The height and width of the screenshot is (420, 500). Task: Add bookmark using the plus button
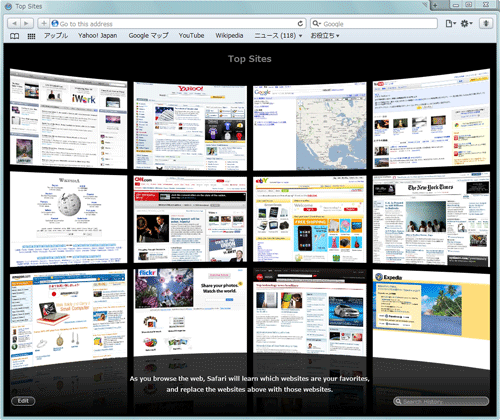pyautogui.click(x=44, y=23)
